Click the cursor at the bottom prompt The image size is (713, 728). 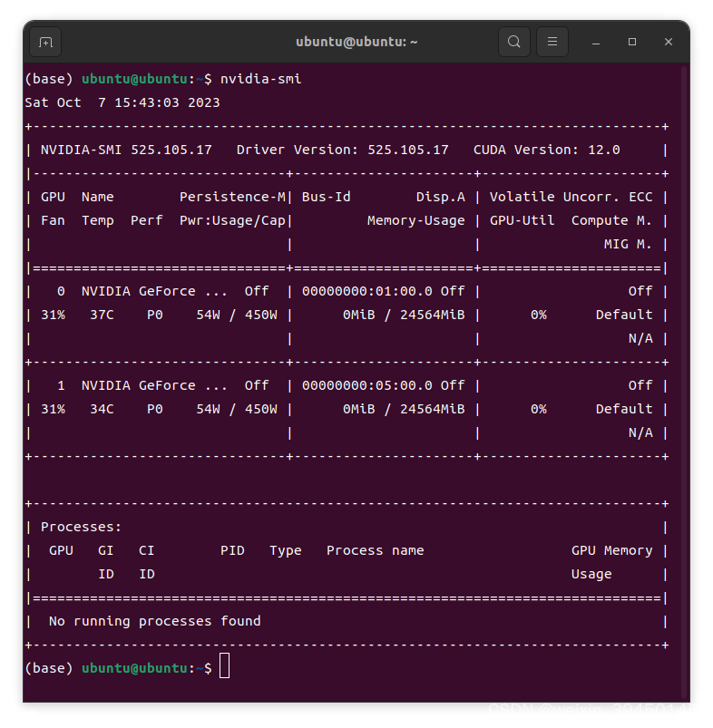click(x=224, y=665)
